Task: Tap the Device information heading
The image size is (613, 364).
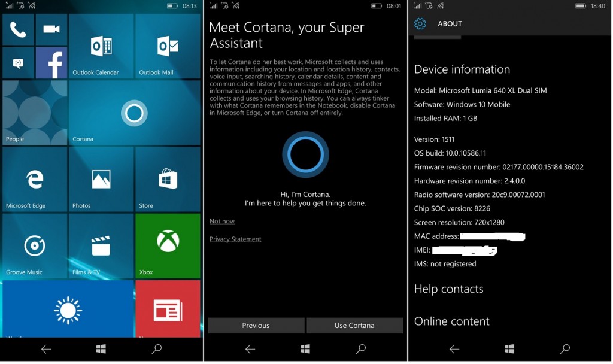Action: [462, 69]
